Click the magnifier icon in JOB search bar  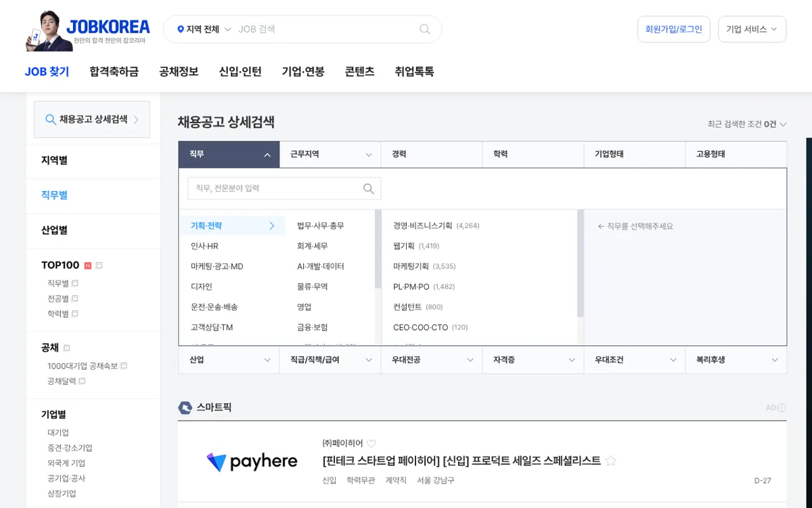425,29
